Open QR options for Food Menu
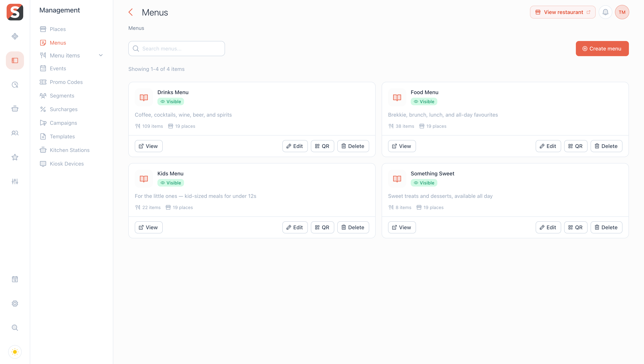The width and height of the screenshot is (644, 364). click(575, 146)
